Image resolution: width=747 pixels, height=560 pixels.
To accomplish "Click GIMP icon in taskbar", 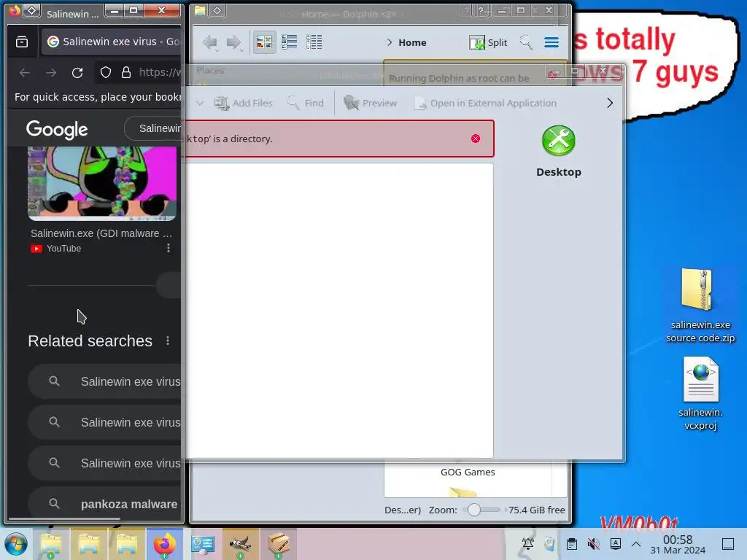I will (240, 544).
